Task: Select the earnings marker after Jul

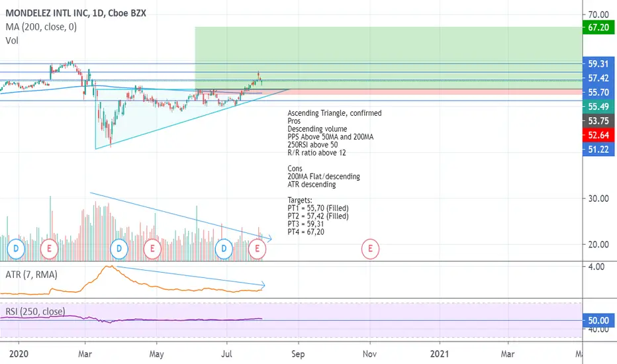Action: [258, 249]
